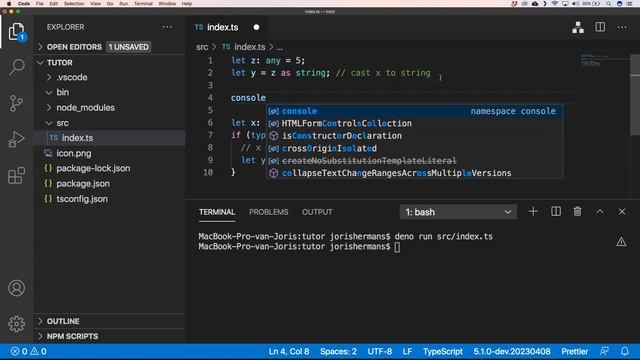Viewport: 640px width, 360px height.
Task: Click src in the breadcrumb
Action: coord(202,47)
